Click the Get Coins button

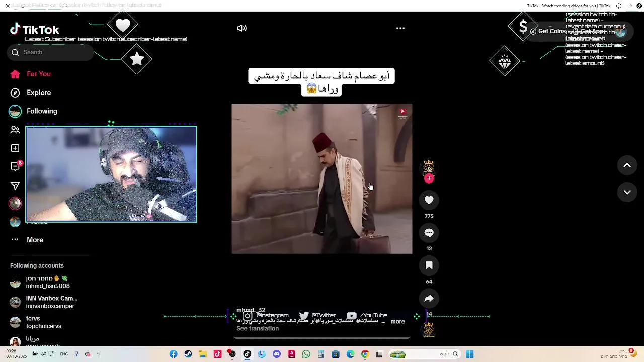[x=547, y=31]
